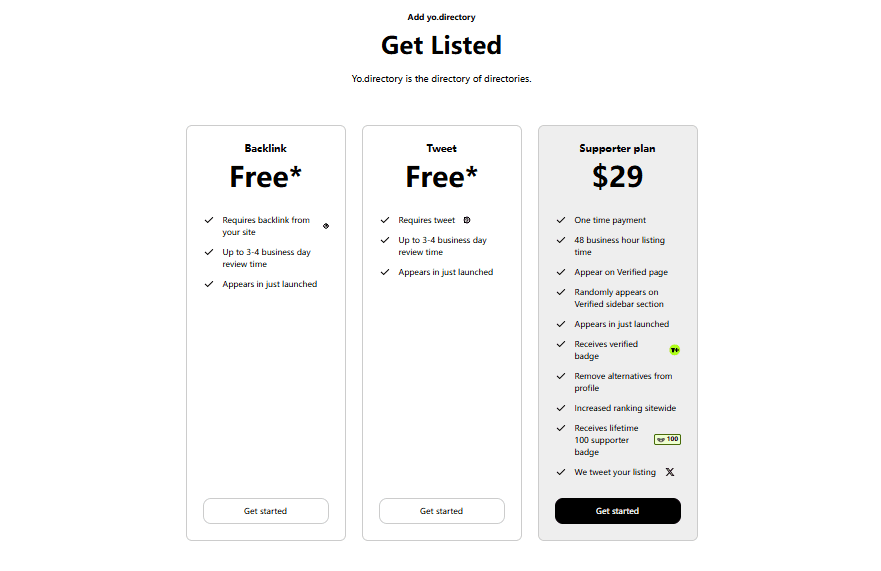
Task: Click the Backlink plan title
Action: 265,148
